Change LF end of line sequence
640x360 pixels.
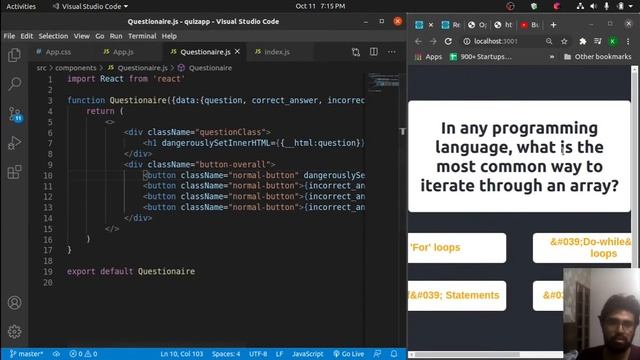[279, 353]
